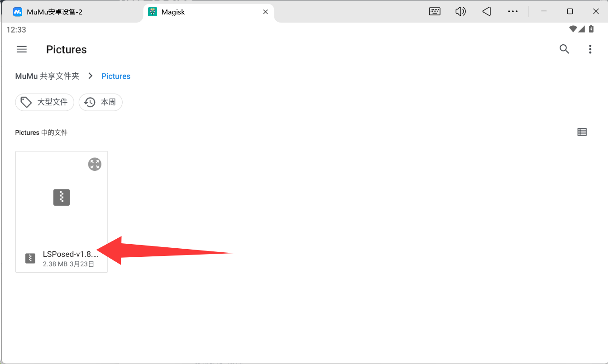Close the Magisk tab
The width and height of the screenshot is (608, 364).
coord(266,12)
